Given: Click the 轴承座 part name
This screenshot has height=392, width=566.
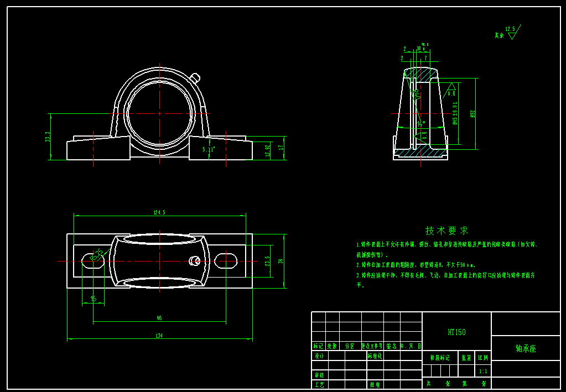Looking at the screenshot, I should (x=526, y=348).
